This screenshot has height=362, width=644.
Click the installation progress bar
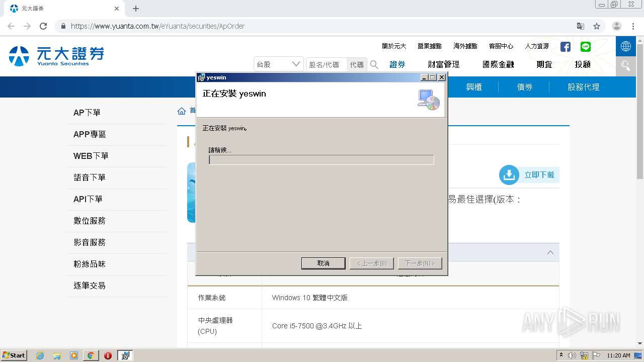click(321, 160)
